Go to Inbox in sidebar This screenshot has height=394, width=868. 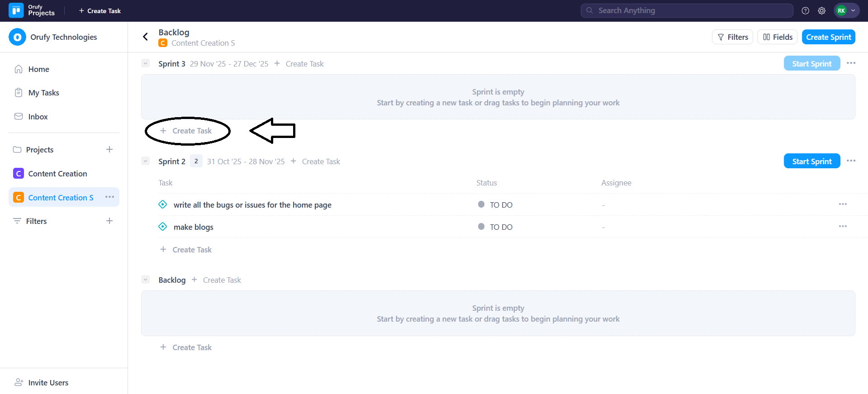point(38,117)
